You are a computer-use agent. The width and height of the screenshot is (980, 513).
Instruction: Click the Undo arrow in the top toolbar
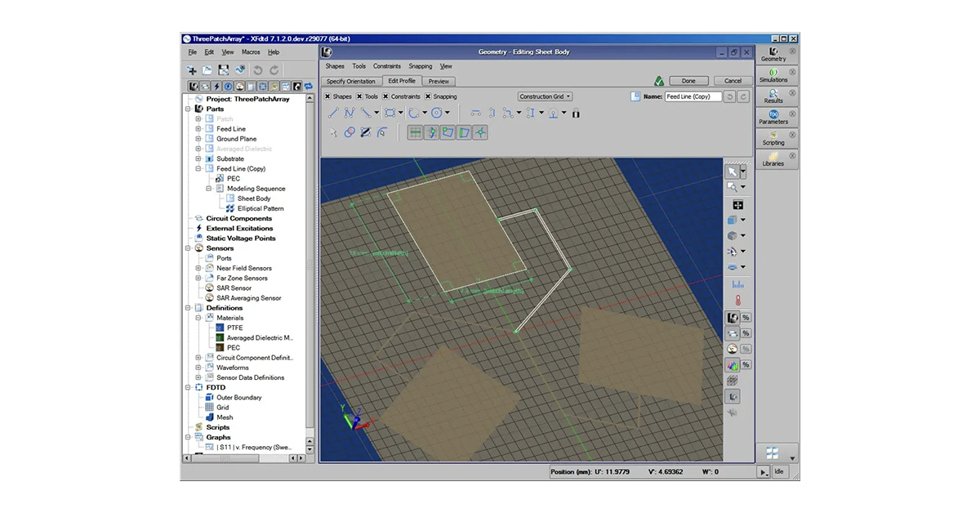260,69
